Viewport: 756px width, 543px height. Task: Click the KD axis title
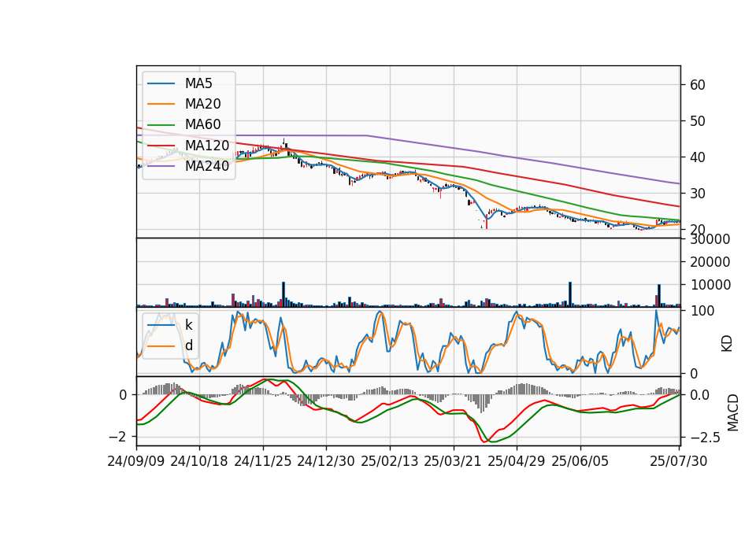727,344
